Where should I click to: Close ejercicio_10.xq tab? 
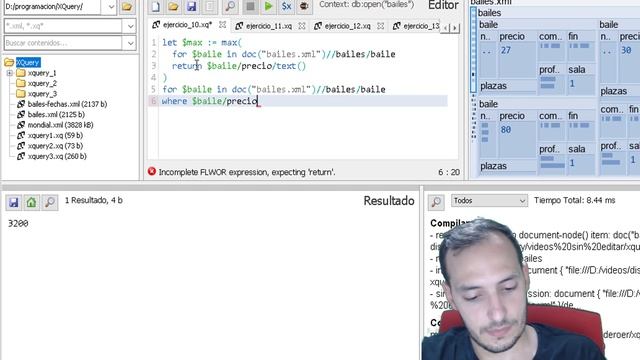[222, 25]
